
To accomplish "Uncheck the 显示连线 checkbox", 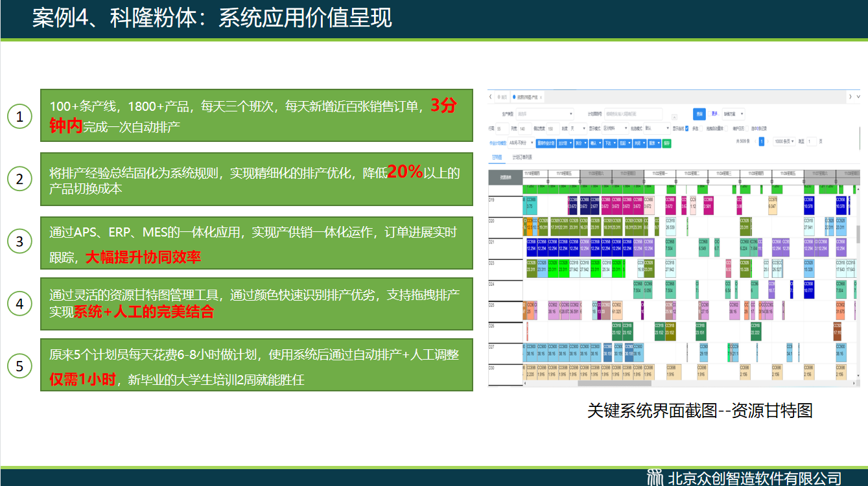I will (686, 129).
